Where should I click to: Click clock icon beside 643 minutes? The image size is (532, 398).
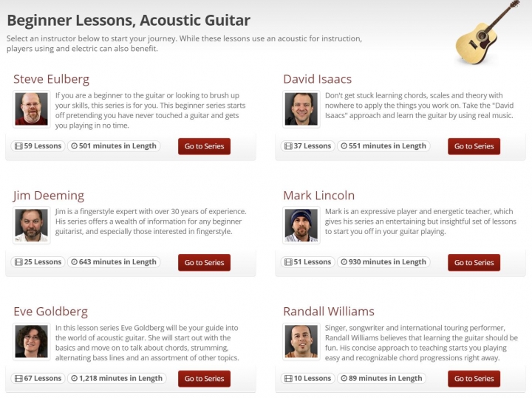pos(75,262)
